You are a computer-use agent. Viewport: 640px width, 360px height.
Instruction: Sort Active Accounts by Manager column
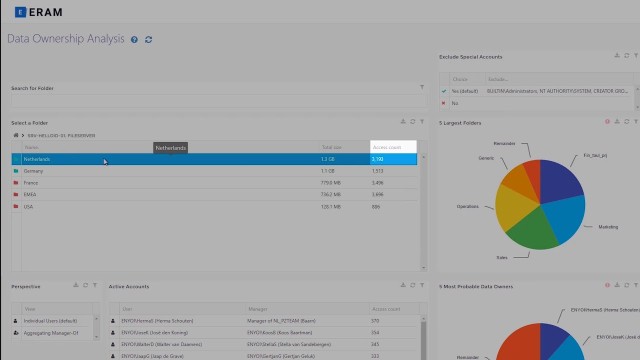point(258,309)
